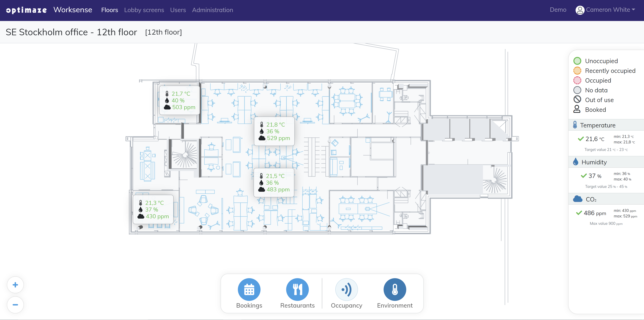Screen dimensions: 644x320
Task: Open the Administration section
Action: click(x=212, y=10)
